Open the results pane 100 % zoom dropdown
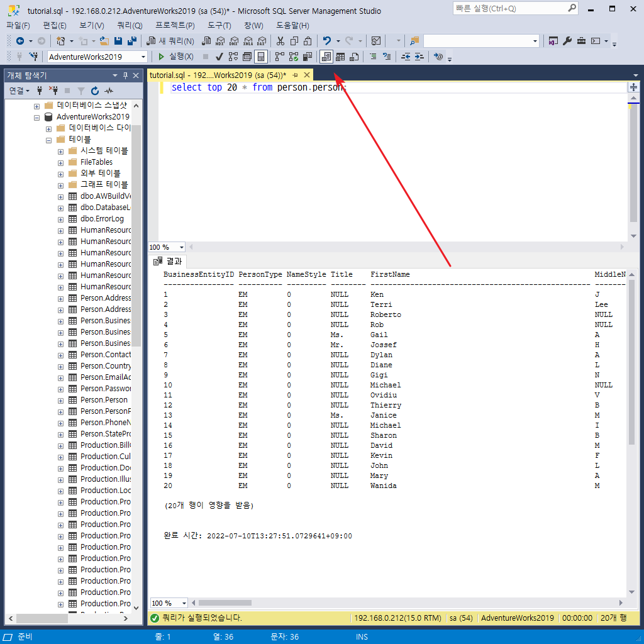Viewport: 644px width, 644px height. click(184, 603)
